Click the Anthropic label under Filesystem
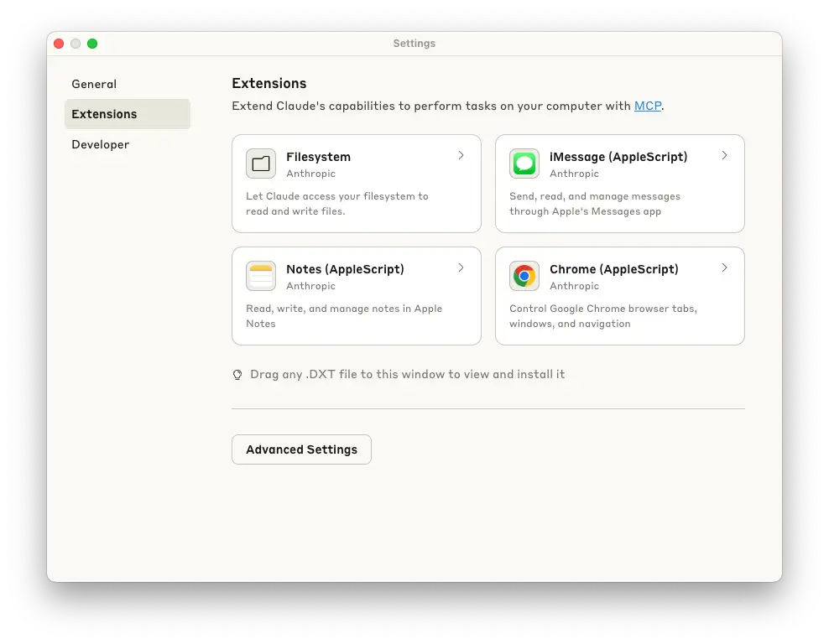Viewport: 829px width, 644px height. [x=310, y=174]
